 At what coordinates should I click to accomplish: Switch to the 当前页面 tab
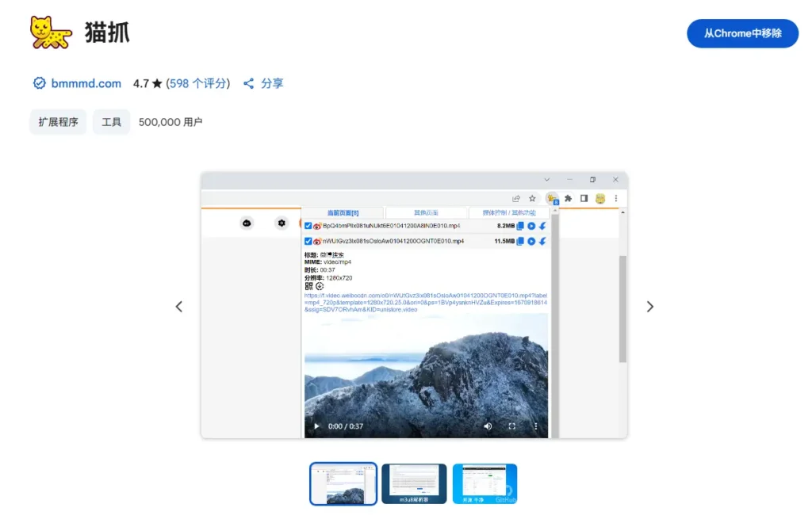(343, 212)
